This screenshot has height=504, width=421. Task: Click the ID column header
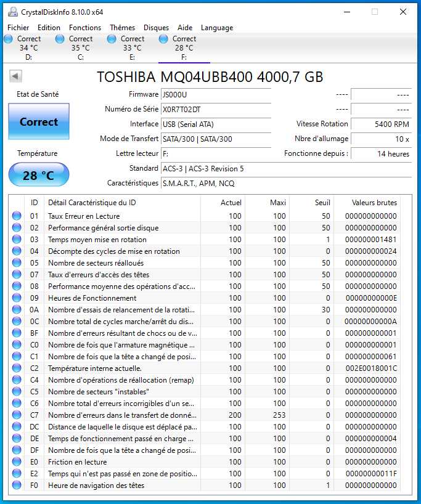pos(35,203)
